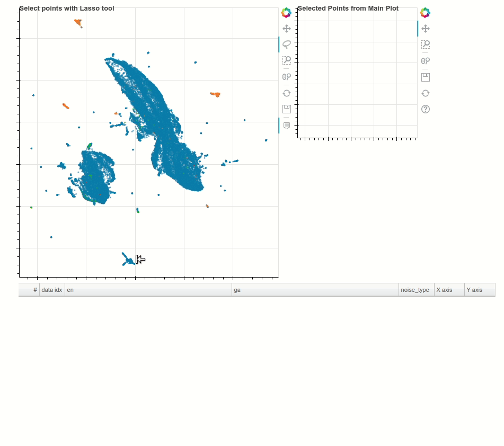504x446 pixels.
Task: Toggle the Hover tooltip tool
Action: click(x=286, y=126)
